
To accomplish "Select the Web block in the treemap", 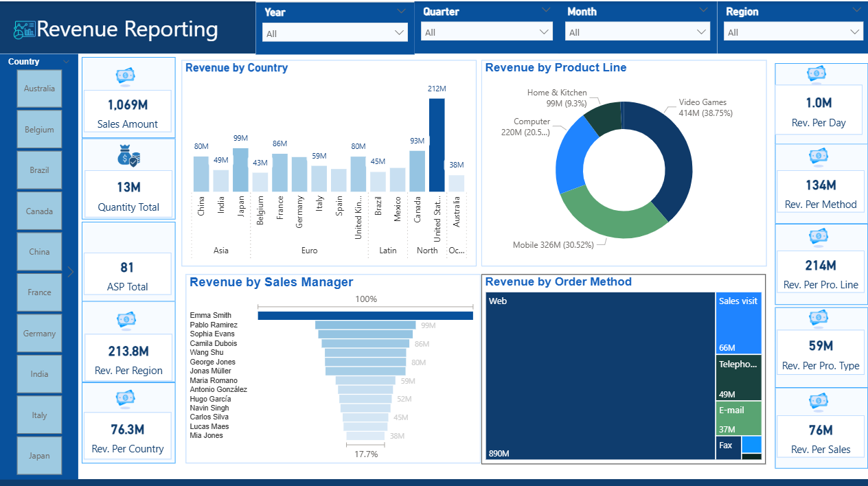I will pos(599,376).
